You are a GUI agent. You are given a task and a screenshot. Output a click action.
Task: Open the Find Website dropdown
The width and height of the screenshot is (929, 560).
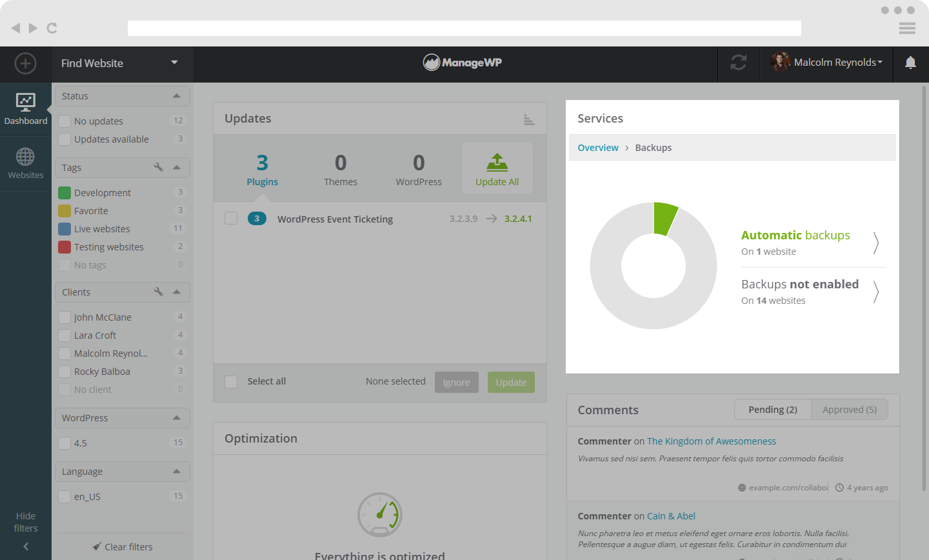pyautogui.click(x=123, y=63)
